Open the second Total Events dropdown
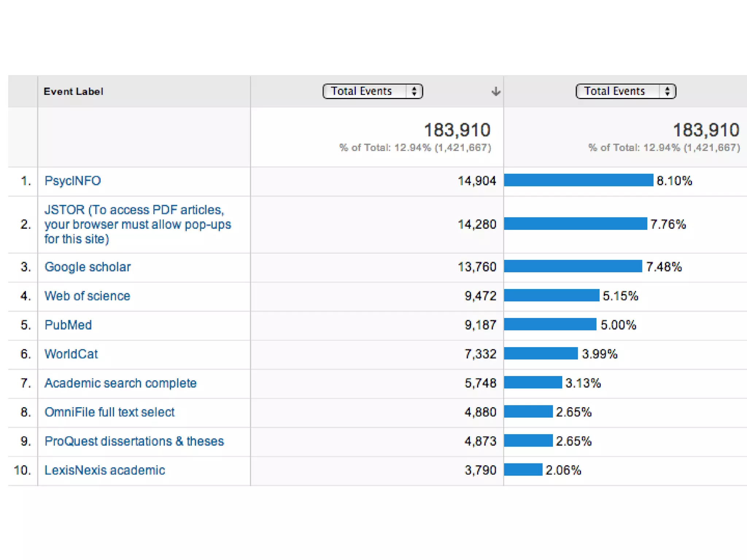This screenshot has height=560, width=747. tap(626, 91)
